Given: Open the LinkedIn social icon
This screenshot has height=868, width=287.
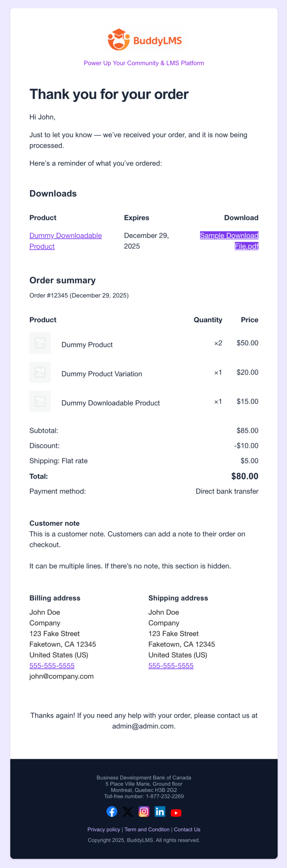Looking at the screenshot, I should [160, 811].
